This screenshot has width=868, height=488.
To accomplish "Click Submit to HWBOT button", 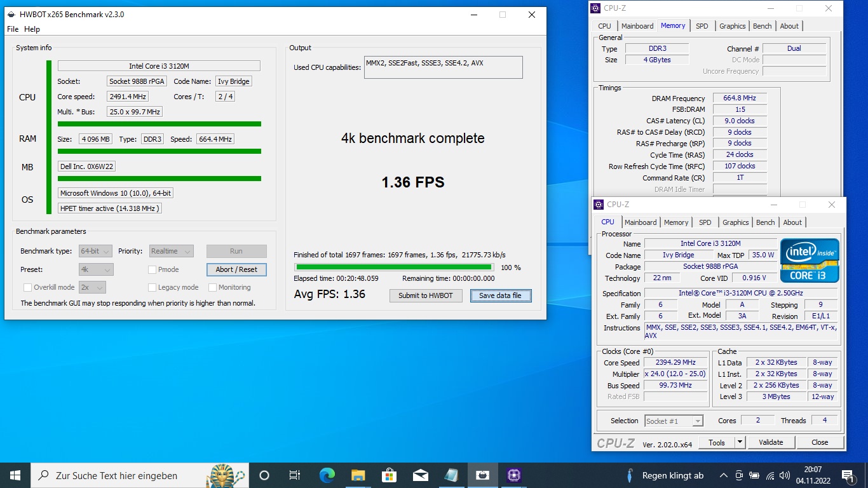I will click(426, 295).
